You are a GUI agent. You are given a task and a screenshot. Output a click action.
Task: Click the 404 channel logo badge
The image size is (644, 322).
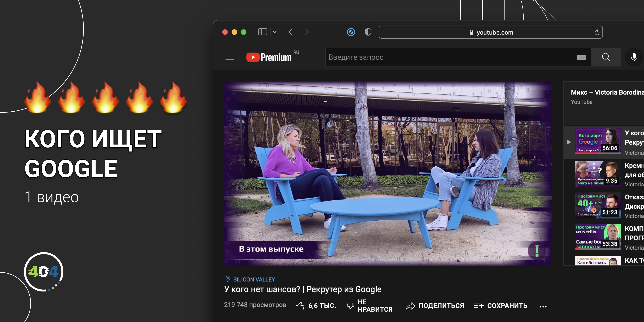coord(44,272)
